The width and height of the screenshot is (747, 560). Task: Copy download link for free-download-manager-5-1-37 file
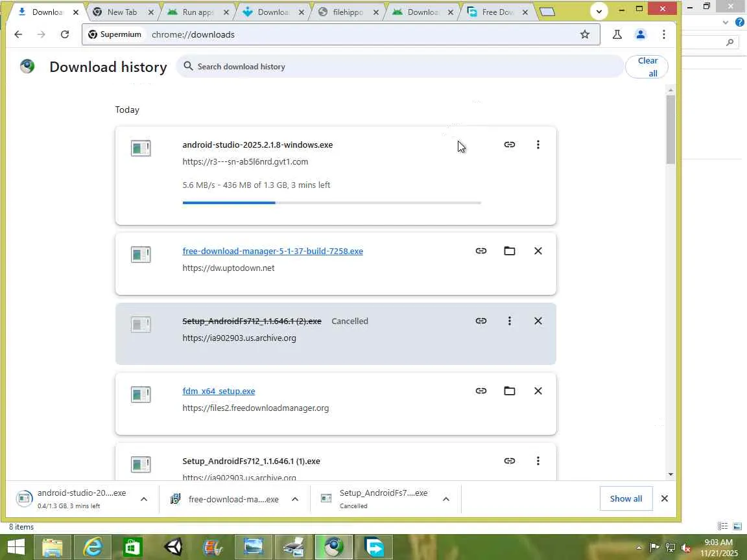(480, 250)
